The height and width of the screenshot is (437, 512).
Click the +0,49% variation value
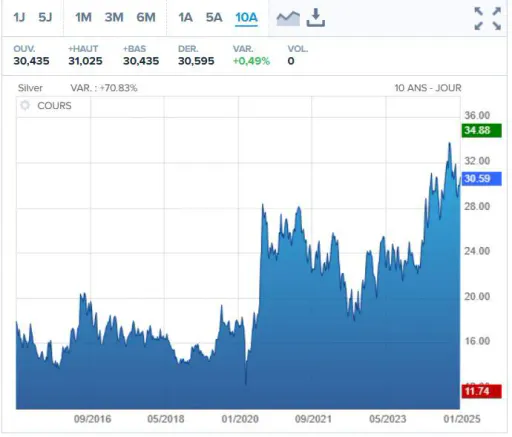point(251,61)
